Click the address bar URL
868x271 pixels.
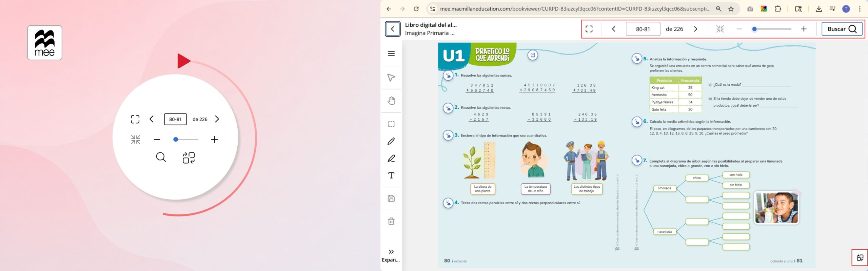point(575,9)
